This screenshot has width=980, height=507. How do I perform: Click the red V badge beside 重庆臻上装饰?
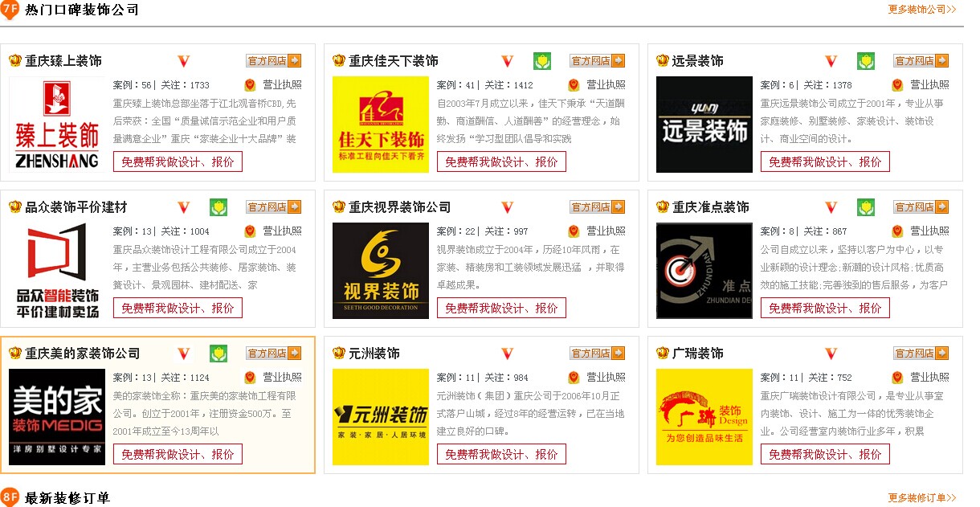(x=184, y=61)
